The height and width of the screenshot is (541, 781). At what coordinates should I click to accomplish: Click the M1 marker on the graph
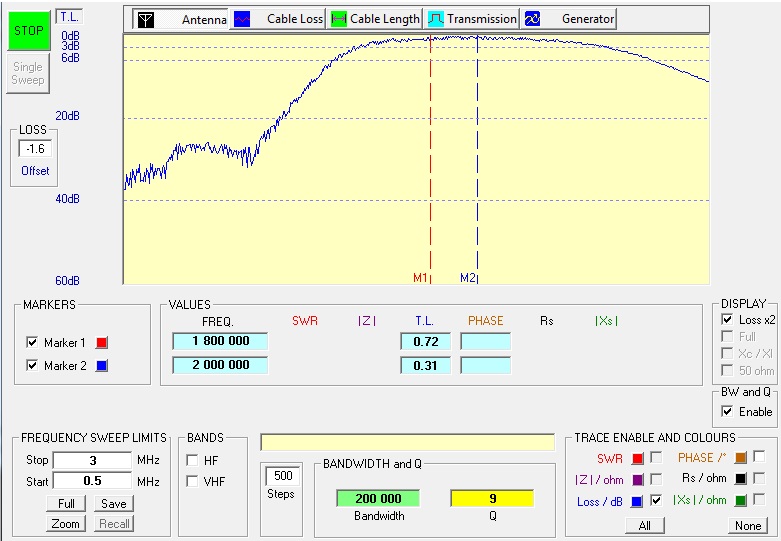pyautogui.click(x=421, y=277)
